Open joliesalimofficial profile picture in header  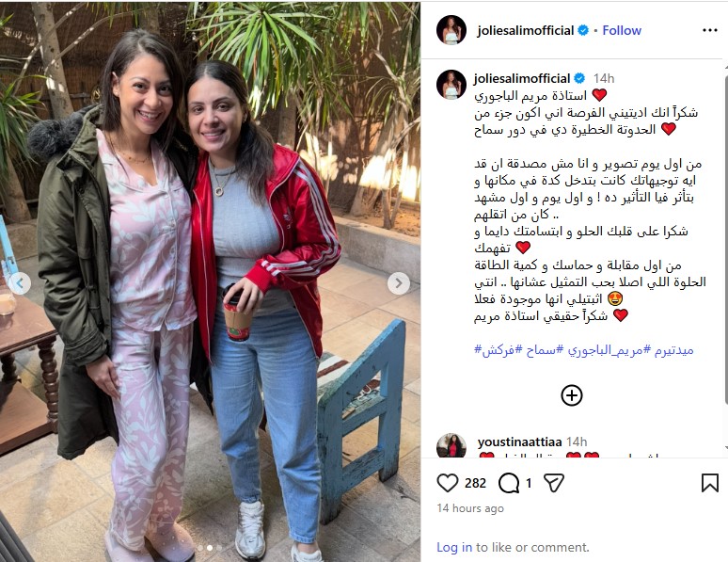pos(451,30)
